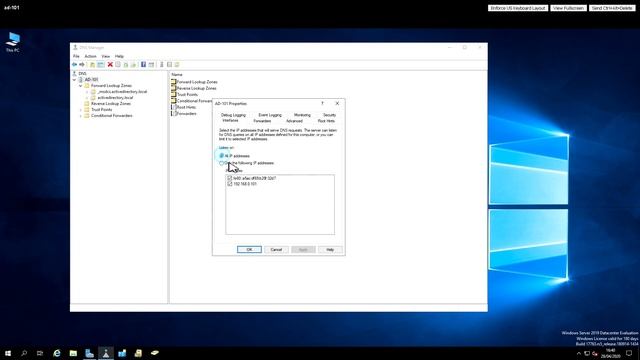This screenshot has width=640, height=360.
Task: Open File Explorer from the taskbar
Action: 73,353
